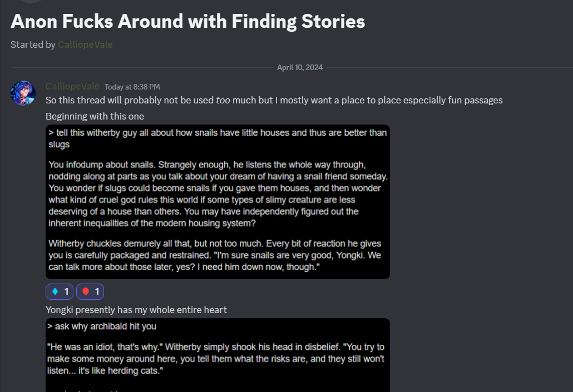Image resolution: width=573 pixels, height=392 pixels.
Task: Click the "Today at 8:38 PM" timestamp
Action: click(132, 87)
